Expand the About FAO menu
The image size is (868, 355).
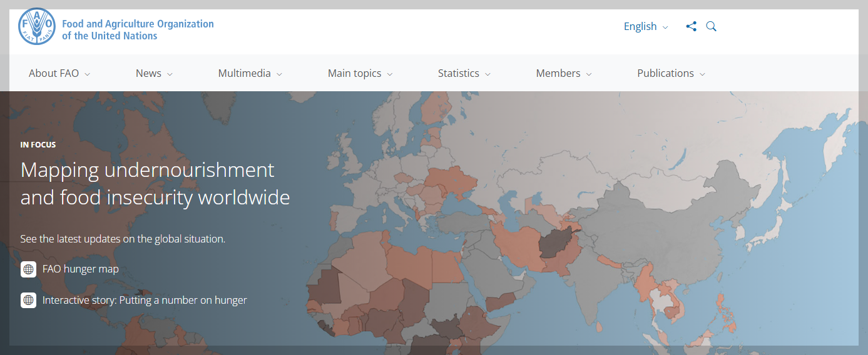(59, 73)
